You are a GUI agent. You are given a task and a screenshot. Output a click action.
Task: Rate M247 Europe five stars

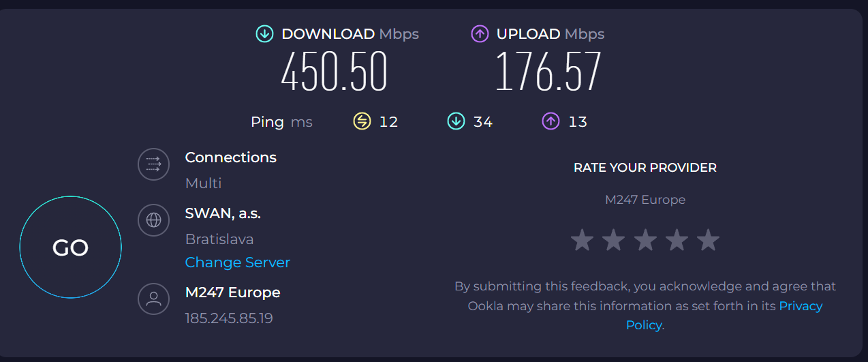[709, 240]
